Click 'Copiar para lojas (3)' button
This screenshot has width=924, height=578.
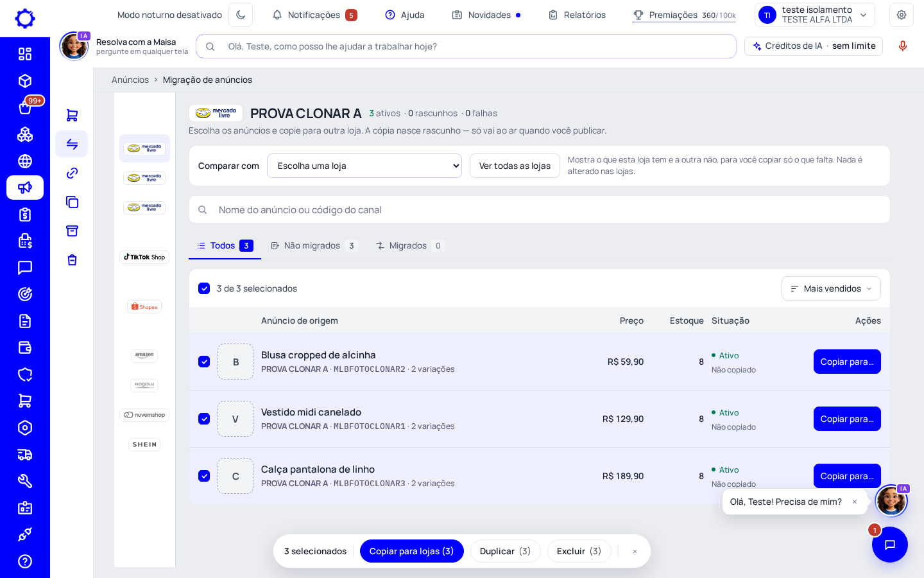(x=412, y=551)
